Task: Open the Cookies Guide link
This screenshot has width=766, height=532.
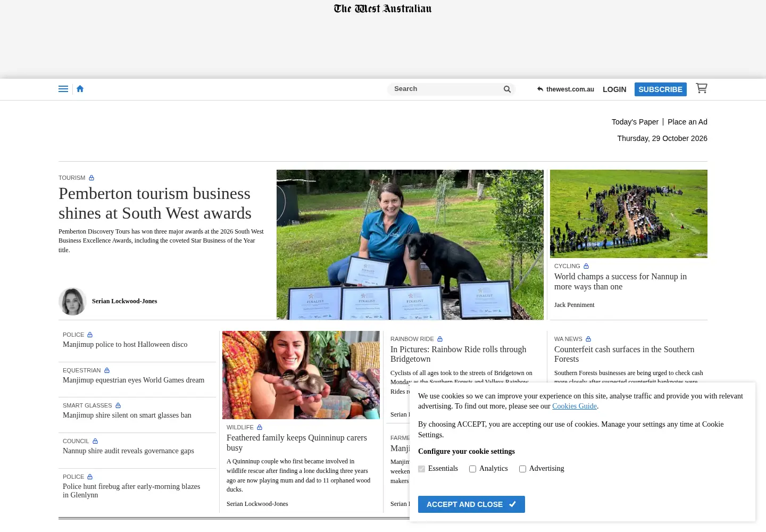Action: (574, 406)
